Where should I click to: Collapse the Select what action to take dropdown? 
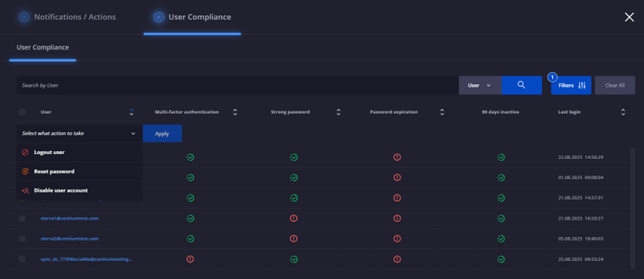tap(80, 134)
